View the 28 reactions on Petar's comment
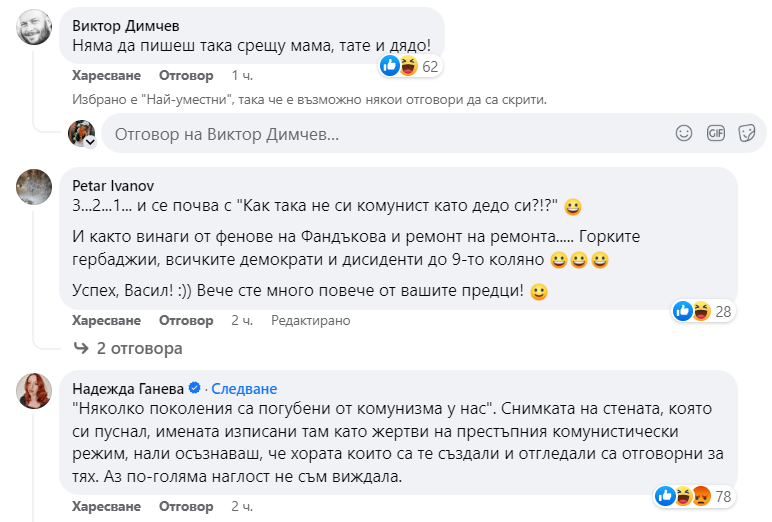The width and height of the screenshot is (772, 522). [x=706, y=311]
